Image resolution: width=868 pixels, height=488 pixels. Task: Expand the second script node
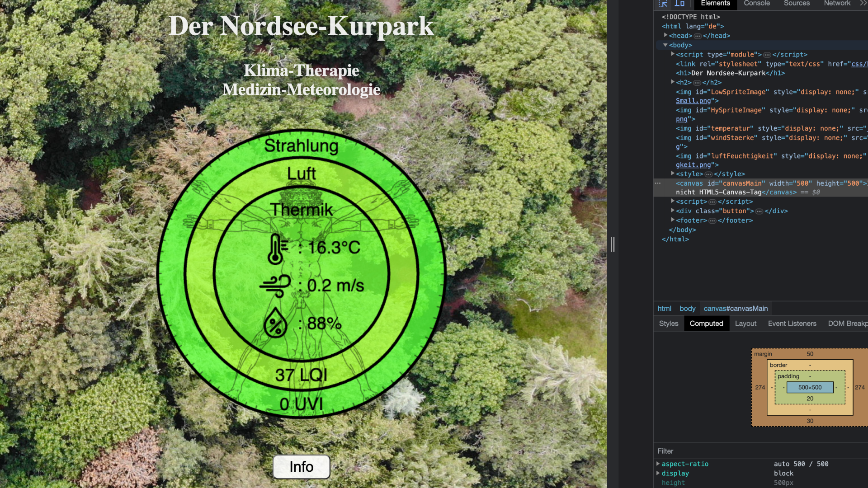click(x=673, y=202)
